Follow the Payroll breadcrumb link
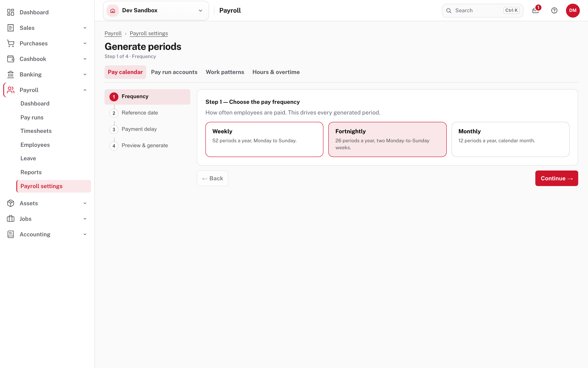Viewport: 588px width, 368px height. [113, 33]
